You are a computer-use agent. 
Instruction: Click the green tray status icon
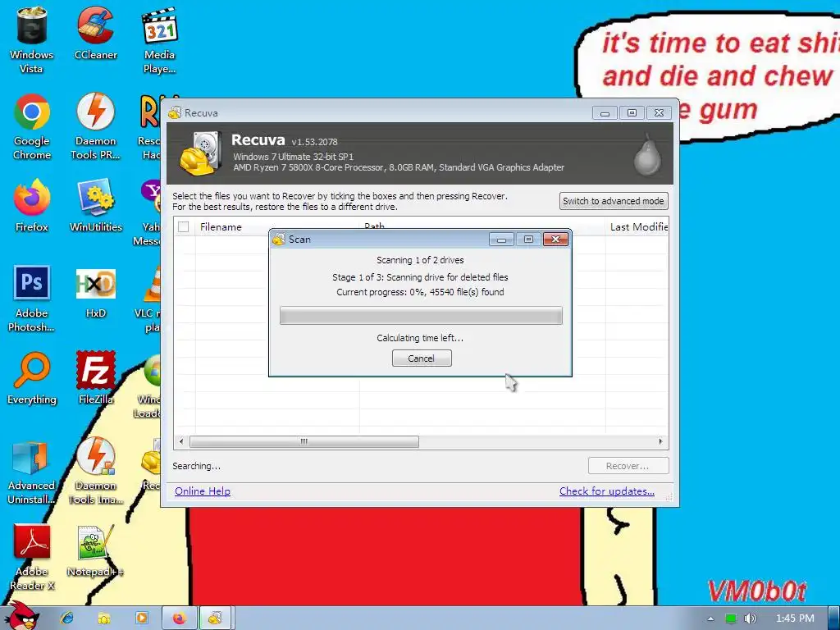click(731, 619)
